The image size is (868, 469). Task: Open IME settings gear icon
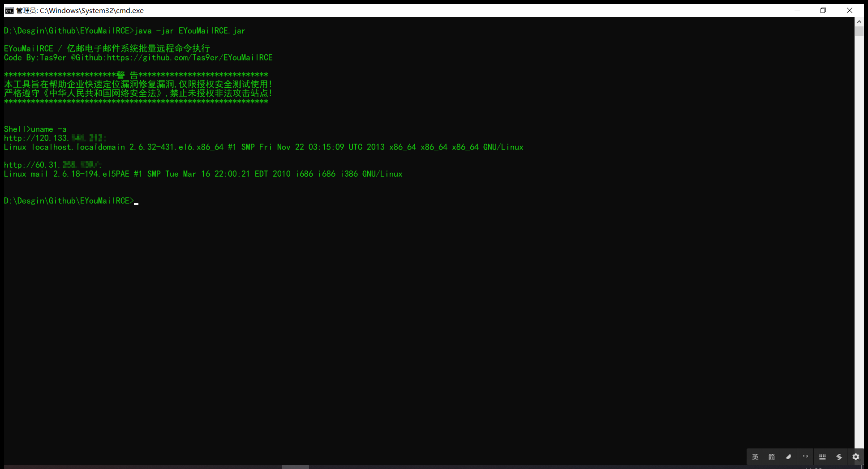click(x=856, y=457)
